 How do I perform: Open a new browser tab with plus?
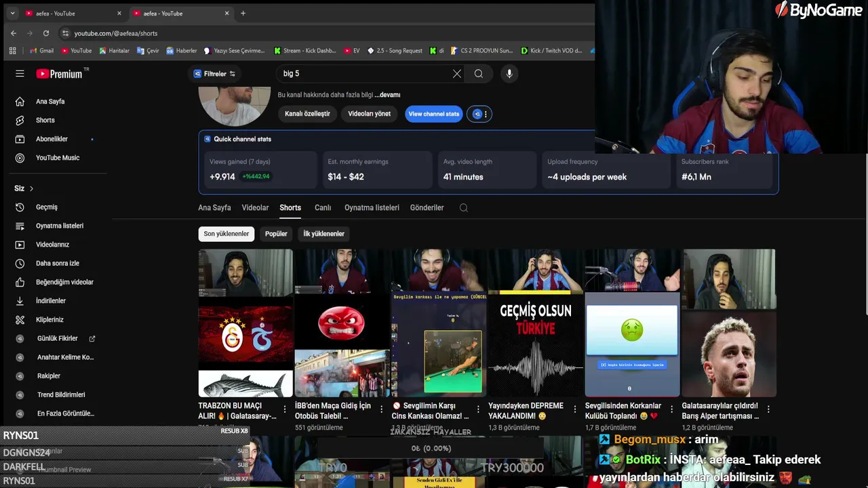coord(243,14)
